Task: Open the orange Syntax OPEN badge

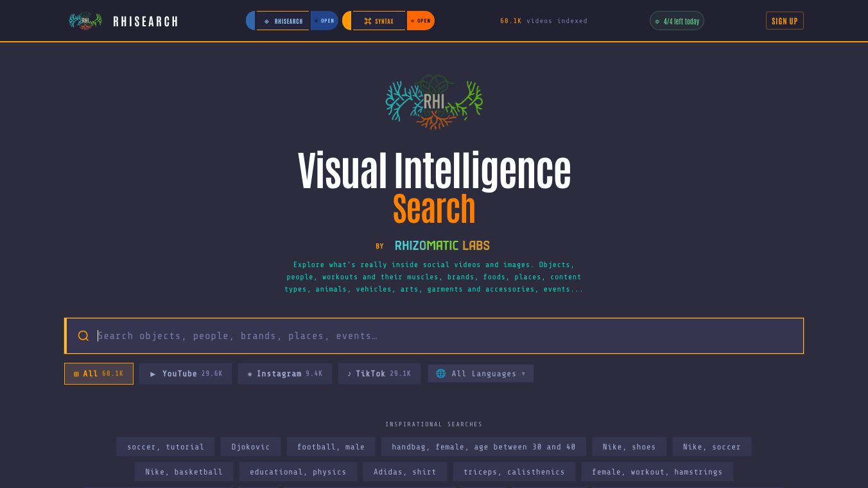Action: click(x=421, y=21)
